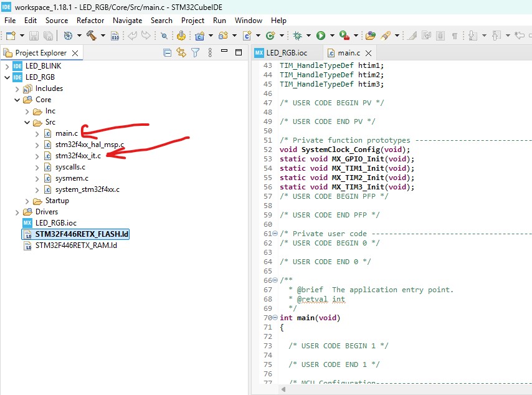Click the Save icon in toolbar
The image size is (532, 395).
click(34, 36)
